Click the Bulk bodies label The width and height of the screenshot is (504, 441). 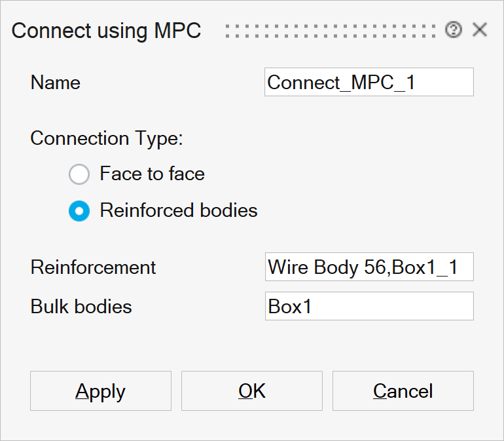[x=81, y=306]
